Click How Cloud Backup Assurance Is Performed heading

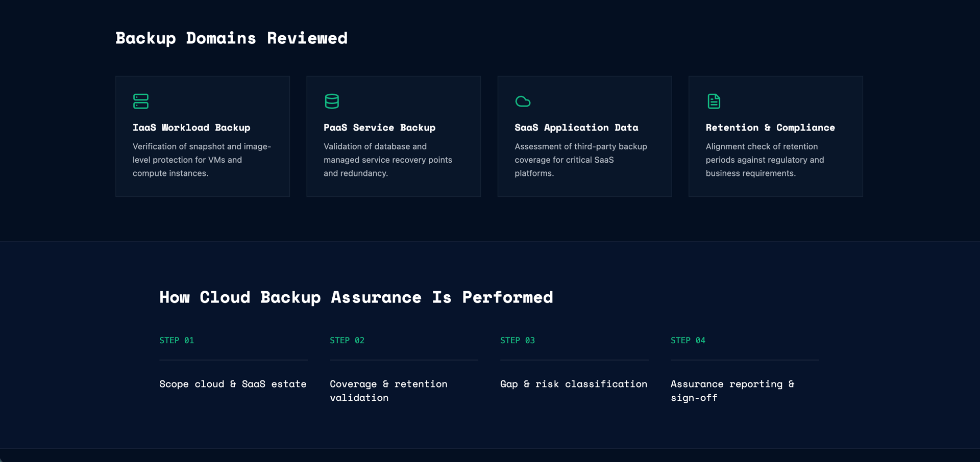pyautogui.click(x=356, y=297)
